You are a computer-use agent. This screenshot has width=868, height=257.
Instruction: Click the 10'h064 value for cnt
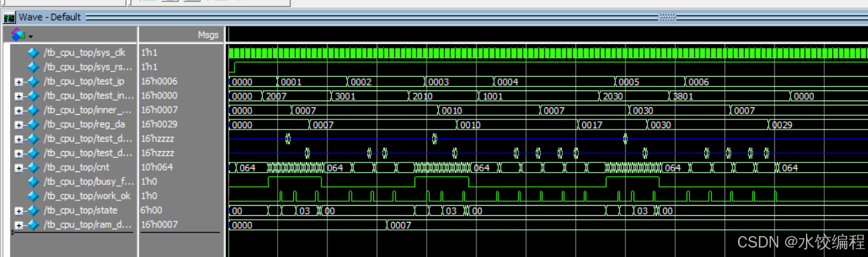tap(156, 167)
